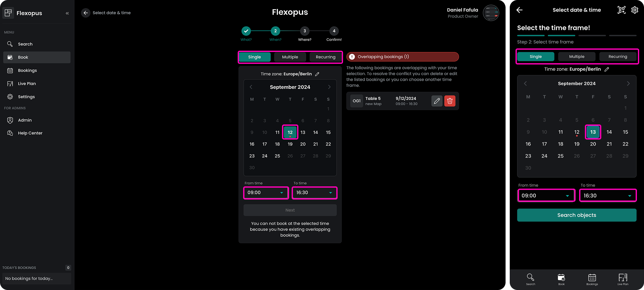Viewport: 644px width, 290px height.
Task: Open Admin in the sidebar menu
Action: [x=25, y=120]
